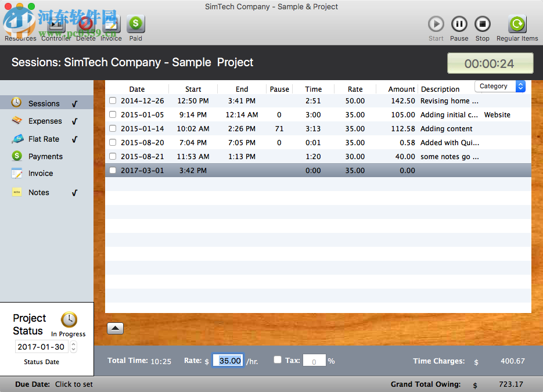Click the Project Status clock icon
The height and width of the screenshot is (392, 543).
[69, 320]
